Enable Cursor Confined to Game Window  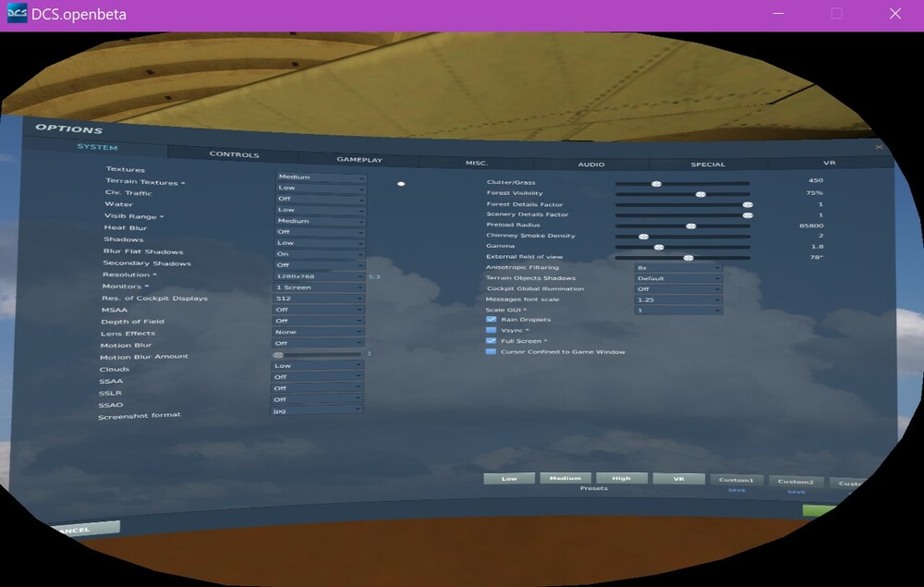[491, 352]
